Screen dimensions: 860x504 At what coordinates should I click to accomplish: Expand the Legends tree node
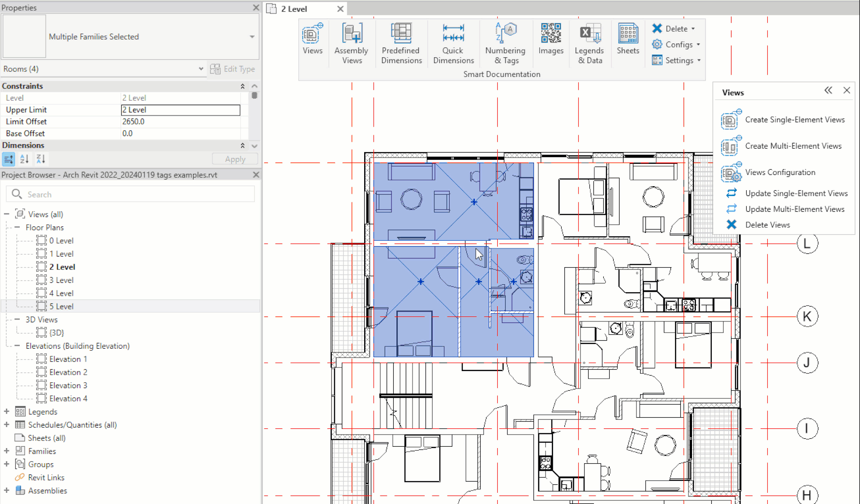tap(7, 411)
